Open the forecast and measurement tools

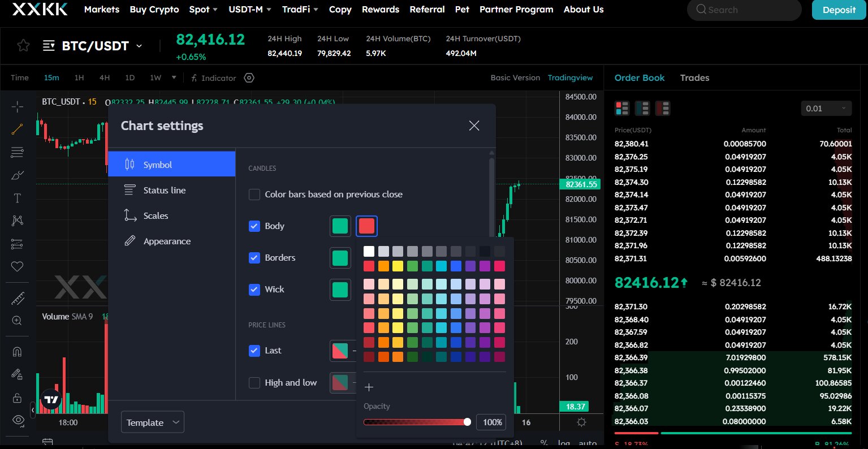tap(18, 244)
